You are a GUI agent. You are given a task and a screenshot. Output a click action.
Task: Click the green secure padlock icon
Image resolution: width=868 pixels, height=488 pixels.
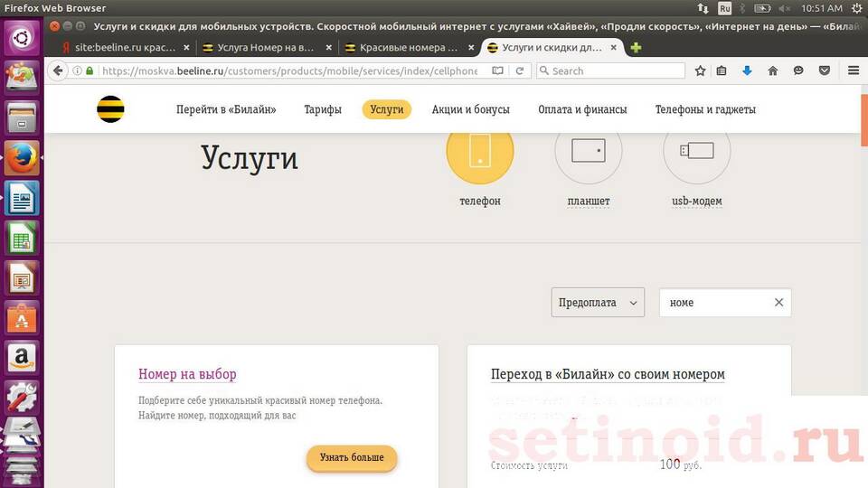(x=90, y=70)
